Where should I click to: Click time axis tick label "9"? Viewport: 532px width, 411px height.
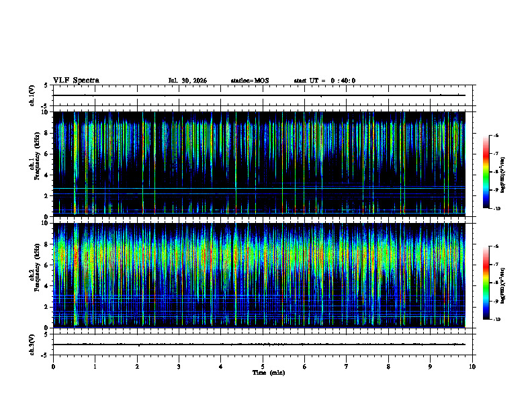click(430, 367)
